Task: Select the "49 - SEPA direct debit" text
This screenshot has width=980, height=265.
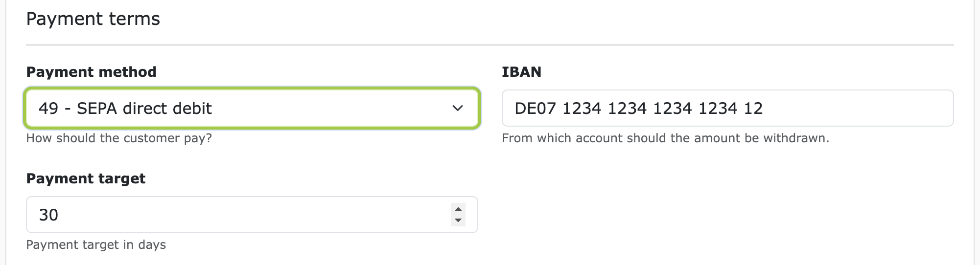Action: 125,108
